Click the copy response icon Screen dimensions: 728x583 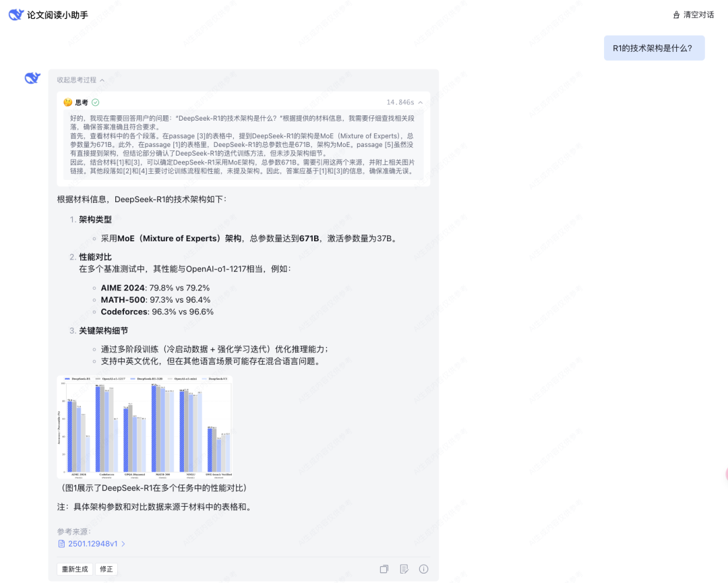[384, 569]
